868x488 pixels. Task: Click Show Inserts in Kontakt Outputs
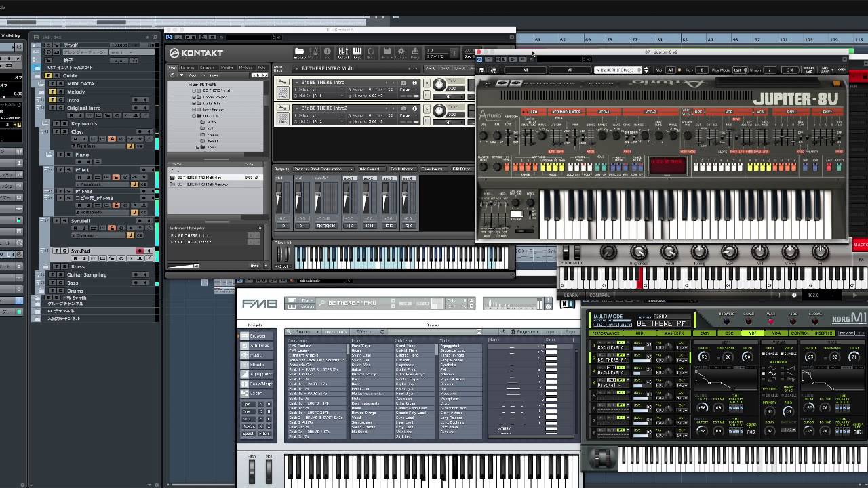click(x=433, y=169)
